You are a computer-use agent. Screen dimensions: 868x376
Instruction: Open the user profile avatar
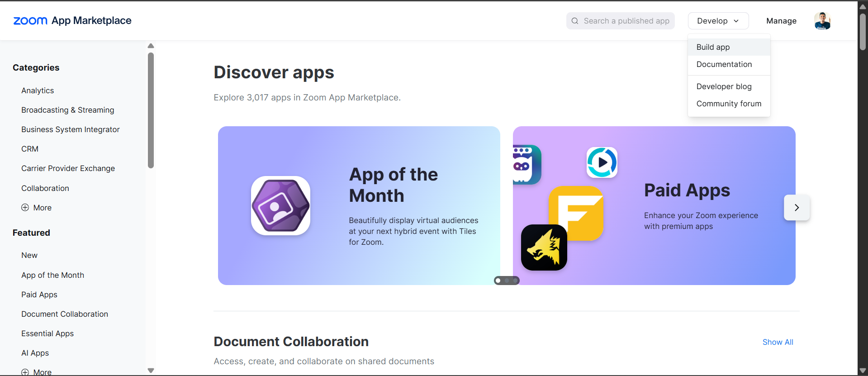pos(822,21)
